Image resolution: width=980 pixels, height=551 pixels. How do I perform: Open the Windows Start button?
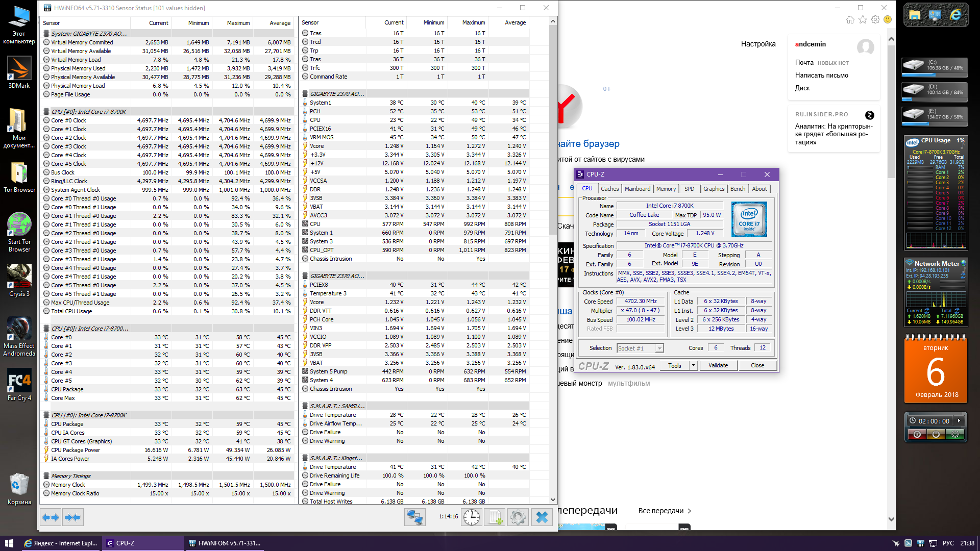click(9, 543)
